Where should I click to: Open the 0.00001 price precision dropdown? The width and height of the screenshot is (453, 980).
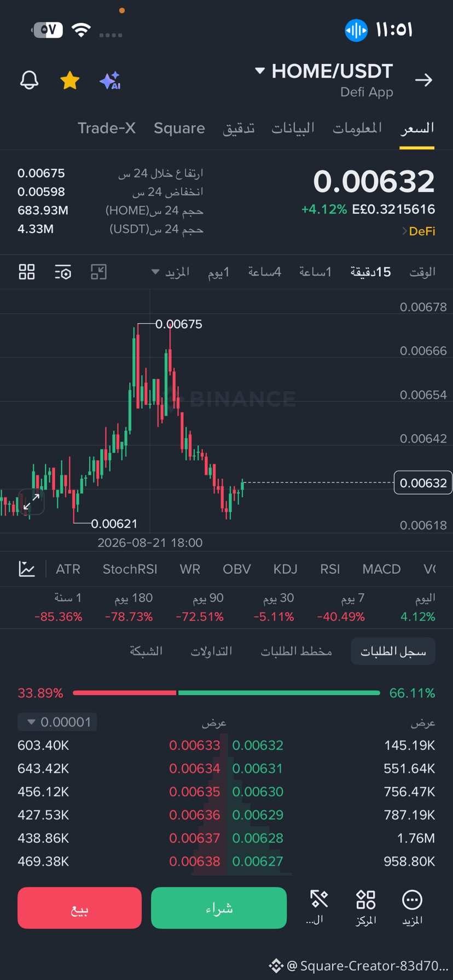57,722
